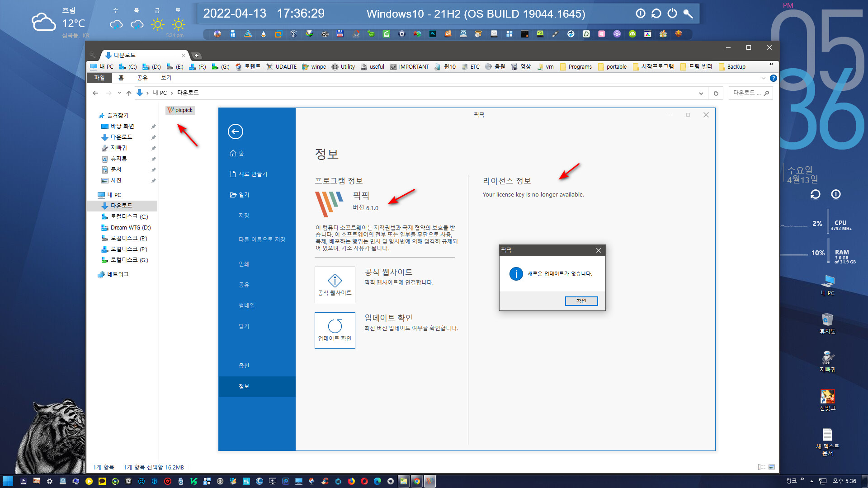868x488 pixels.
Task: Click 업데이트 확인 button
Action: (x=335, y=330)
